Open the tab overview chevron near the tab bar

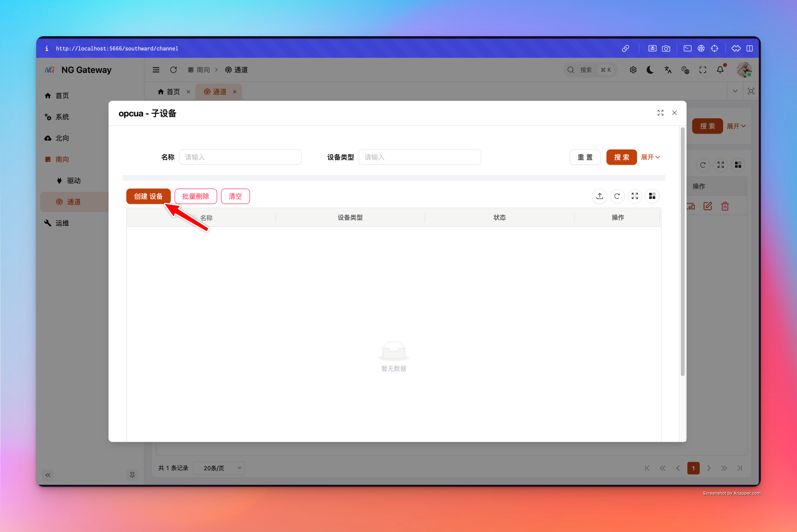tap(735, 91)
